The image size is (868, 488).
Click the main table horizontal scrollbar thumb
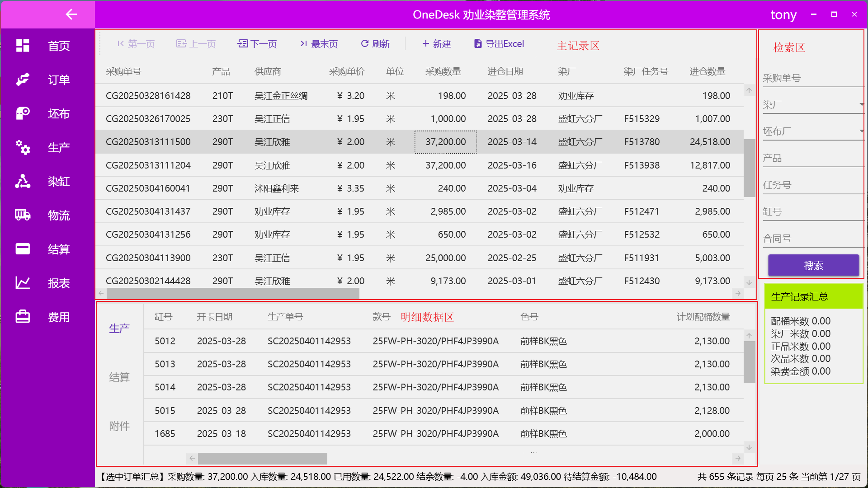[x=233, y=294]
